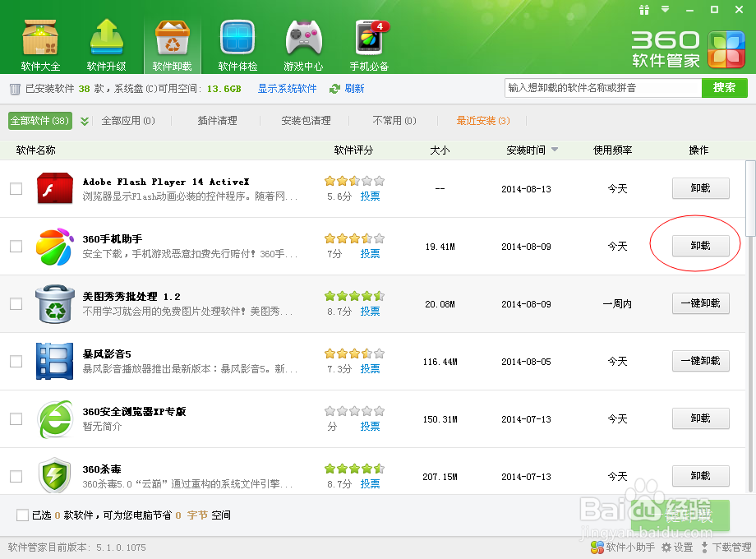Tick the checkbox for 暴风影音5
This screenshot has width=756, height=559.
tap(16, 361)
